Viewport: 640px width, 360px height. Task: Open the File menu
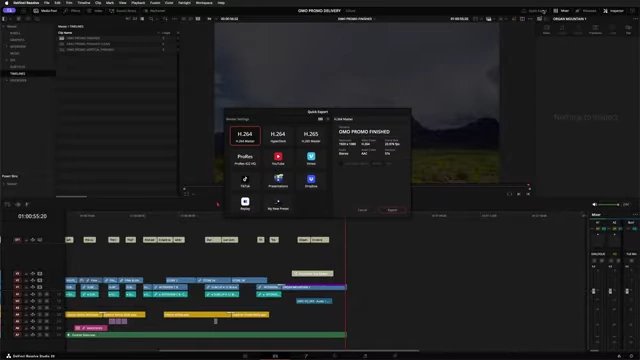47,3
